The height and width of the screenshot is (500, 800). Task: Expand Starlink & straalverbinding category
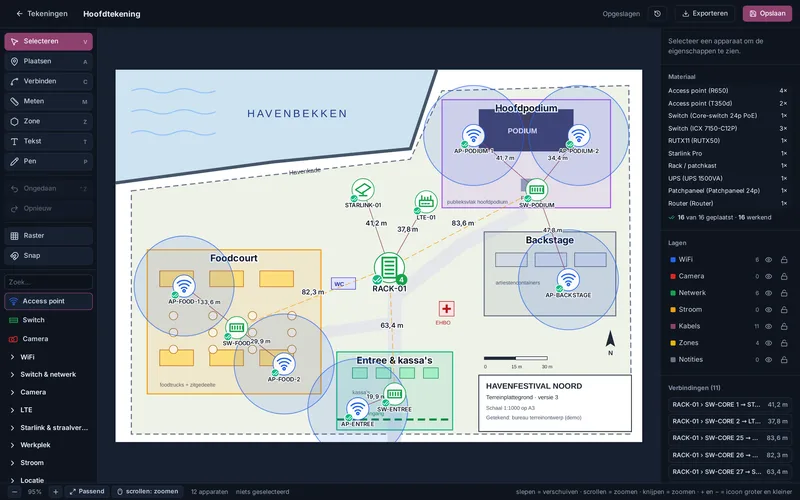click(x=48, y=428)
